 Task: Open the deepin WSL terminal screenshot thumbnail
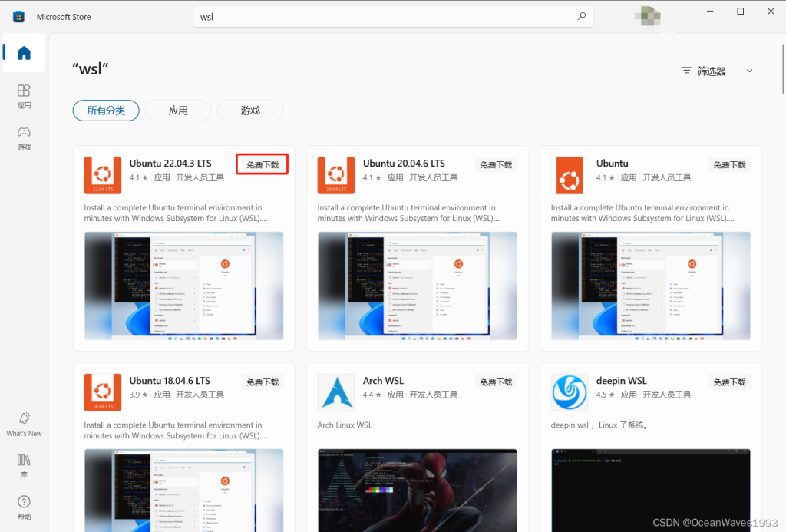tap(651, 491)
